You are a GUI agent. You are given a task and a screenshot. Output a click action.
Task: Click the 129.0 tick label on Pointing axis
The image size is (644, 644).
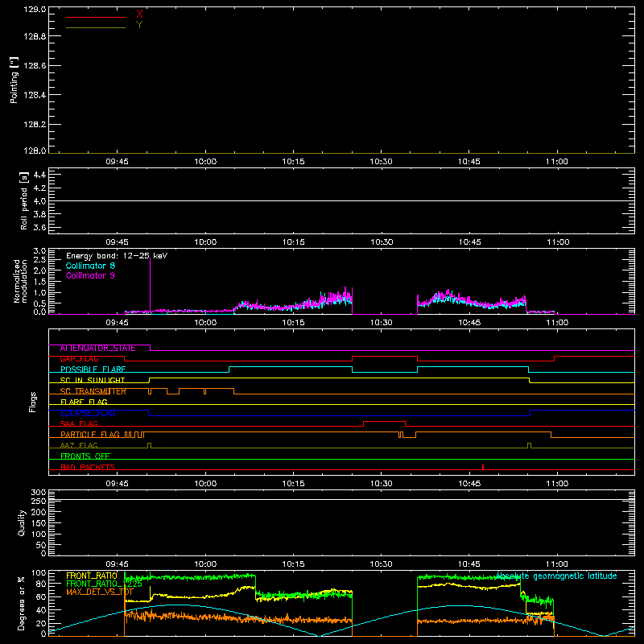click(x=35, y=10)
